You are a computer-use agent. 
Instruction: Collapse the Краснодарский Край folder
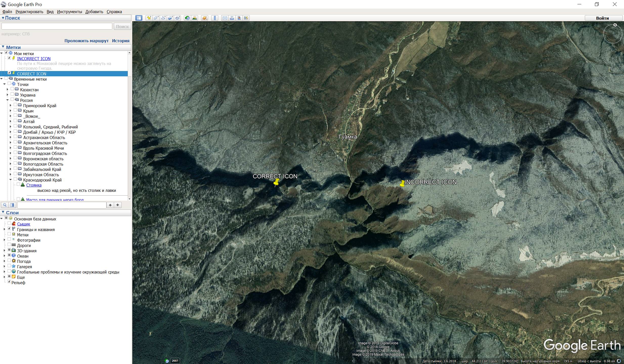click(x=11, y=180)
